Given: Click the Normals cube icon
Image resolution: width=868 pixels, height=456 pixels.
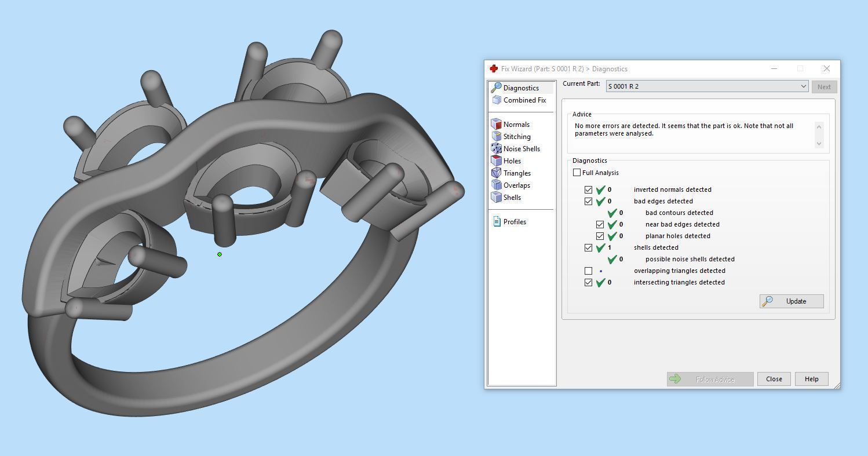Looking at the screenshot, I should tap(496, 124).
